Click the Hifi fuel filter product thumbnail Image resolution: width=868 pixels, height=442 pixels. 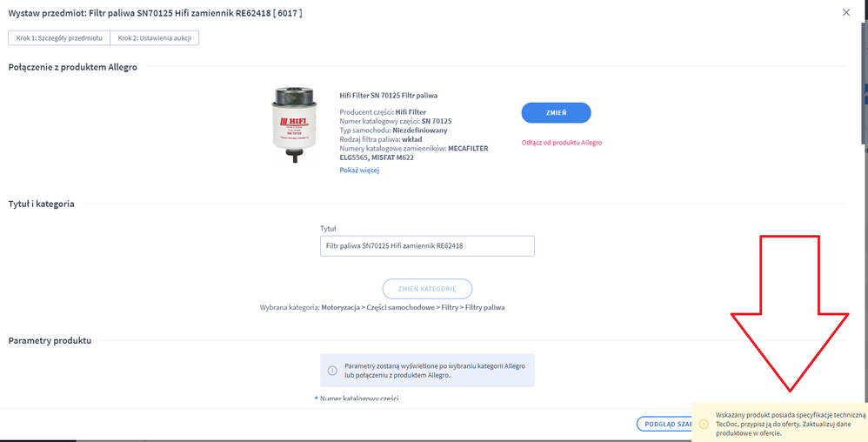(x=292, y=124)
